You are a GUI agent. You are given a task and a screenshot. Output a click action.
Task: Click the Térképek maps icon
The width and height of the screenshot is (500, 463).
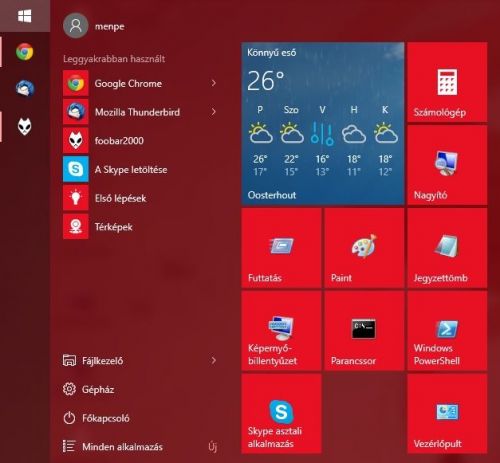[x=76, y=226]
